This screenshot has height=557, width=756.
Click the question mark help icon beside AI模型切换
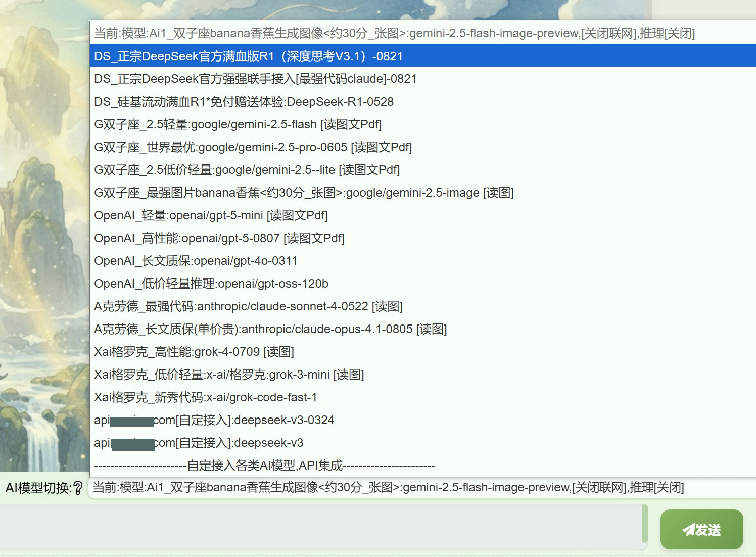click(x=78, y=488)
